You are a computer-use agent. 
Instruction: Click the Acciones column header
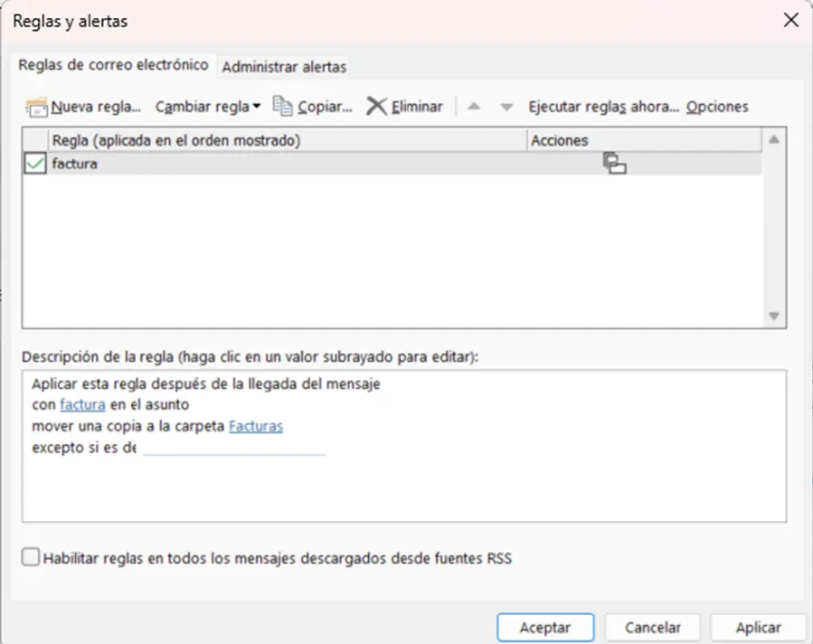645,140
